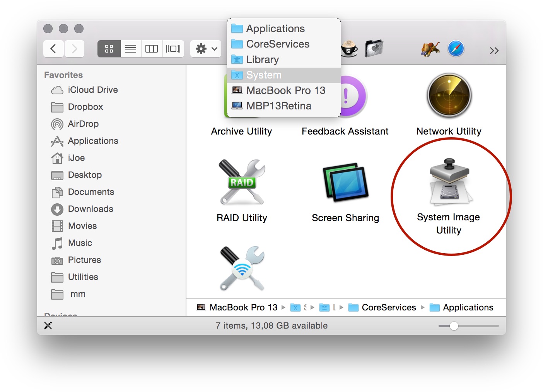Open the gear Action dropdown menu

(x=206, y=49)
